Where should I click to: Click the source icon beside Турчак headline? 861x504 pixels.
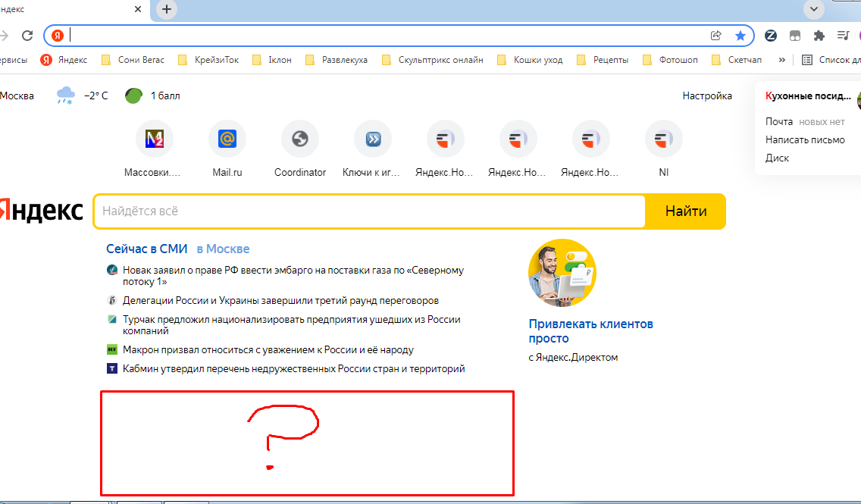pos(112,319)
